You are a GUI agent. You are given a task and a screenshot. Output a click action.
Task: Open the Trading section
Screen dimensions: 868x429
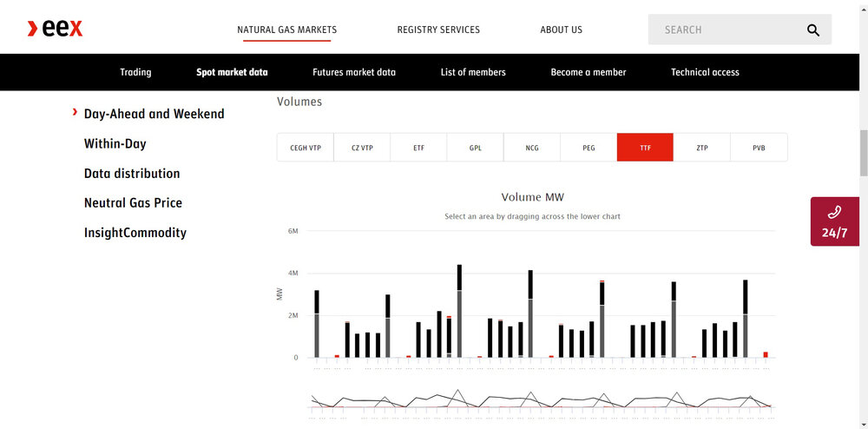coord(135,72)
